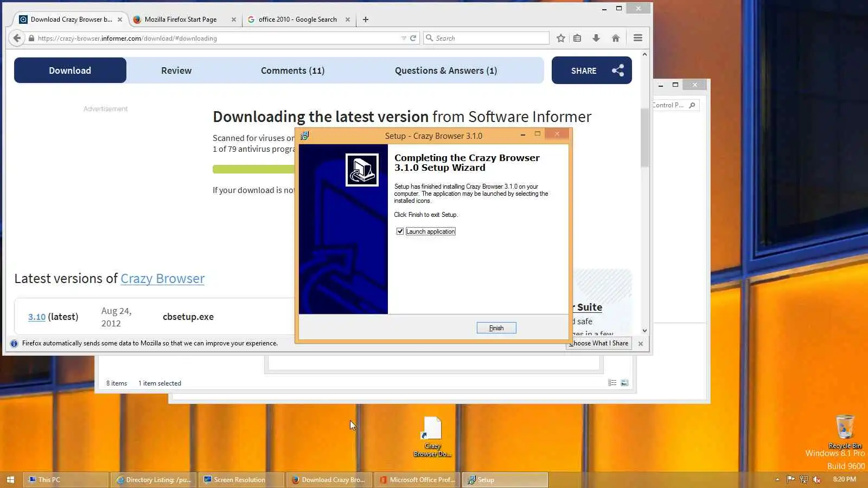This screenshot has width=868, height=488.
Task: Click the info icon in notification bar
Action: pyautogui.click(x=14, y=343)
